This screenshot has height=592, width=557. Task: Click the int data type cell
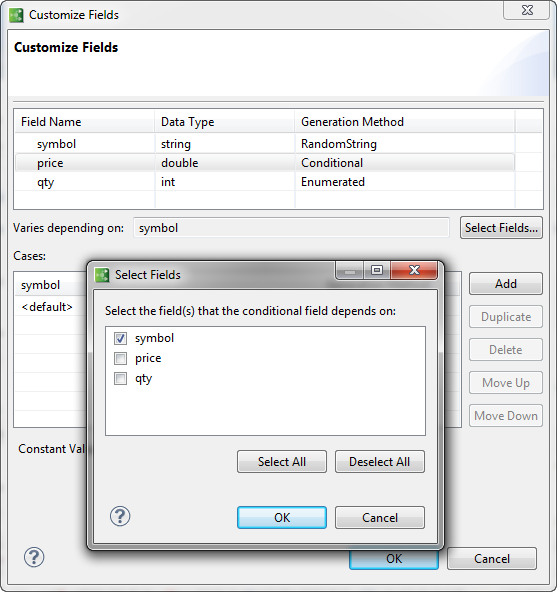coord(225,182)
